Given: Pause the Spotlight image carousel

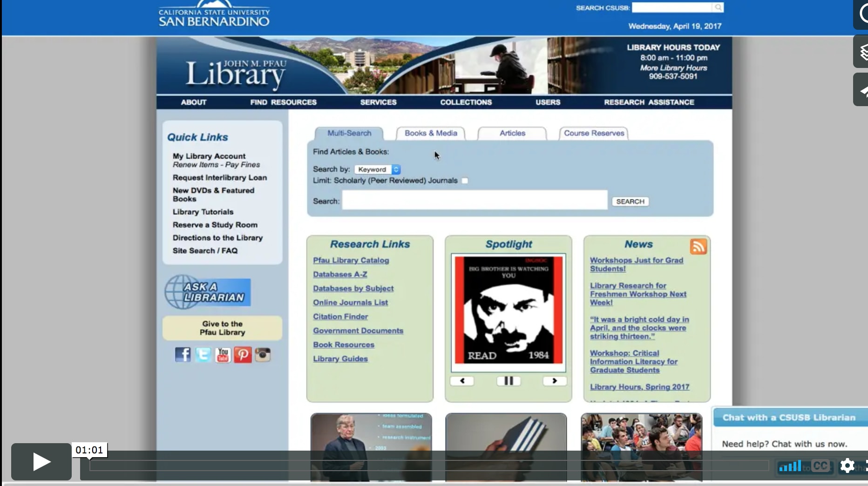Looking at the screenshot, I should click(x=509, y=381).
